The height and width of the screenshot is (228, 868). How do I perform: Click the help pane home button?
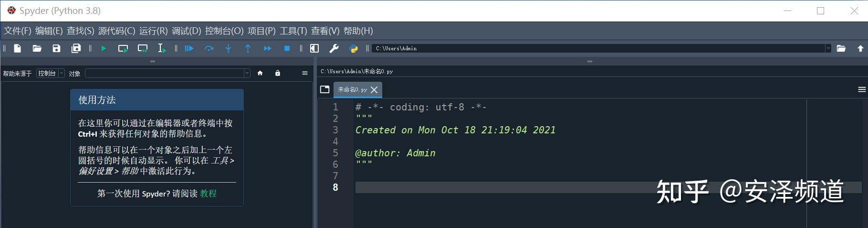click(260, 73)
